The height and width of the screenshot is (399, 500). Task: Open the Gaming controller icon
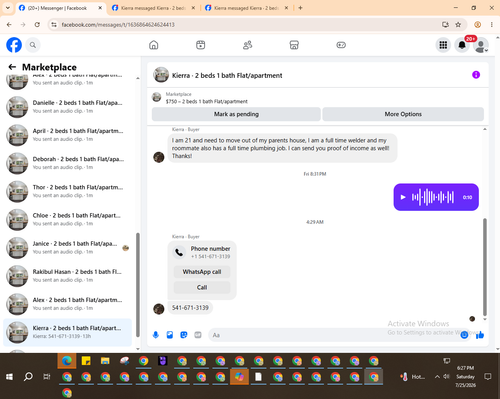tap(341, 45)
